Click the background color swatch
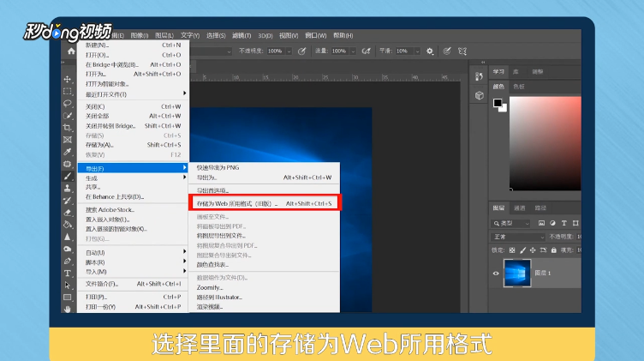Screen dimensions: 644x361 [x=504, y=109]
